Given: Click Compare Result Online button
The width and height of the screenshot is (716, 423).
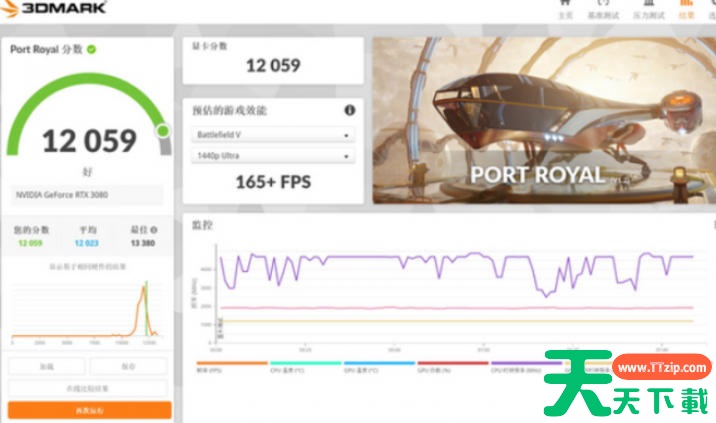Looking at the screenshot, I should click(87, 388).
